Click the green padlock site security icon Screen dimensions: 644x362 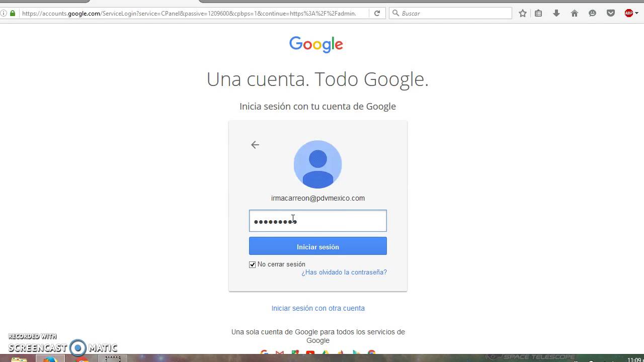pos(13,14)
